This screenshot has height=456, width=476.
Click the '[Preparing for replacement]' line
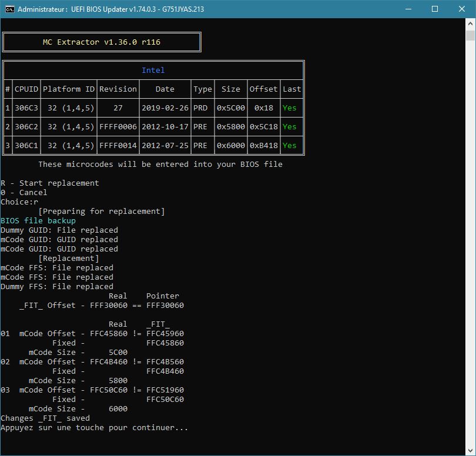tap(102, 212)
